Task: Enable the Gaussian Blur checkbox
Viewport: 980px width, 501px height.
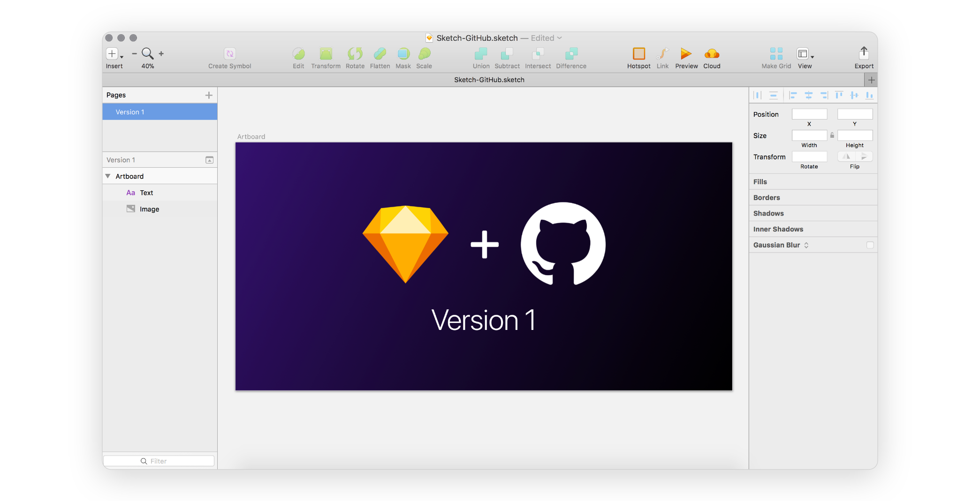Action: pos(870,245)
